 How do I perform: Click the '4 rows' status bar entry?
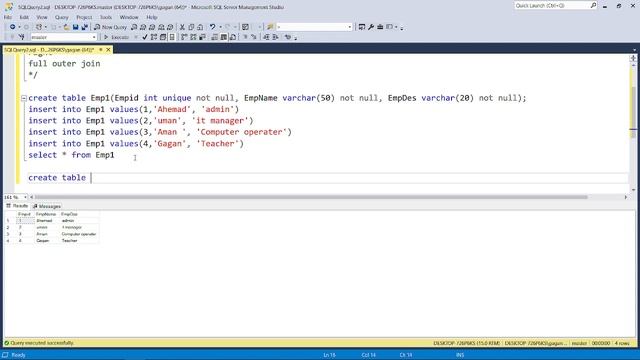coord(622,343)
